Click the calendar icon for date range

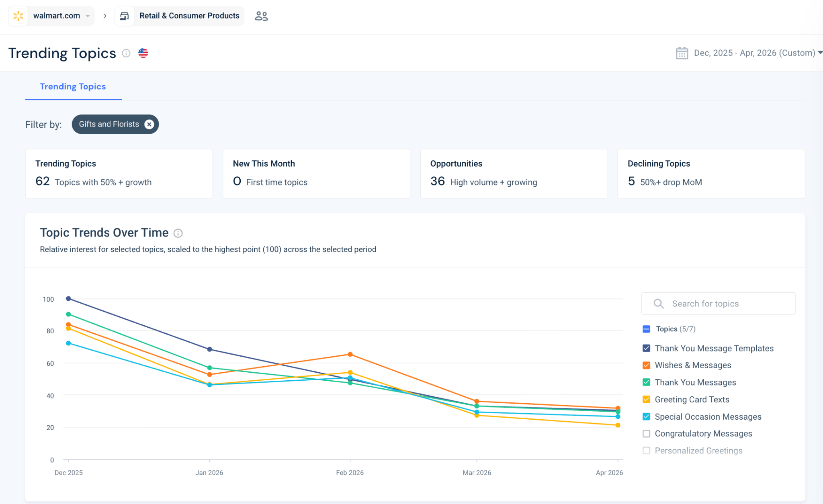click(x=682, y=53)
